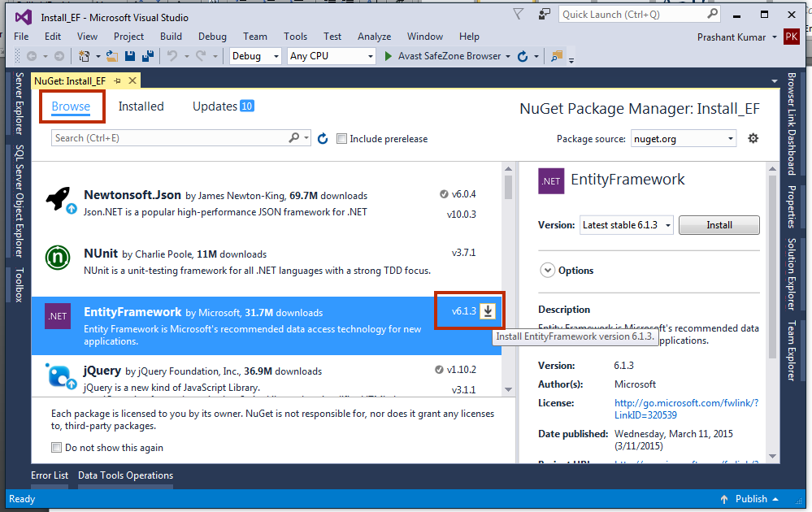812x512 pixels.
Task: Click the Save All toolbar icon
Action: (148, 56)
